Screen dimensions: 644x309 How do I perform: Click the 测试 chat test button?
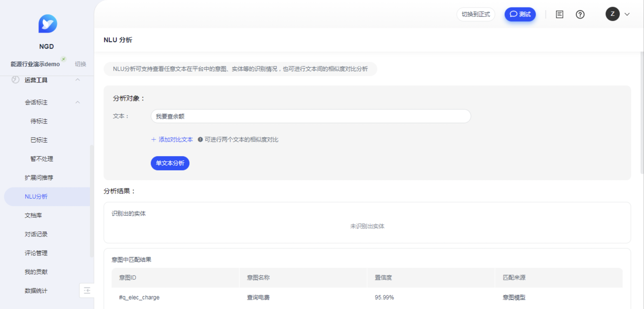tap(520, 14)
